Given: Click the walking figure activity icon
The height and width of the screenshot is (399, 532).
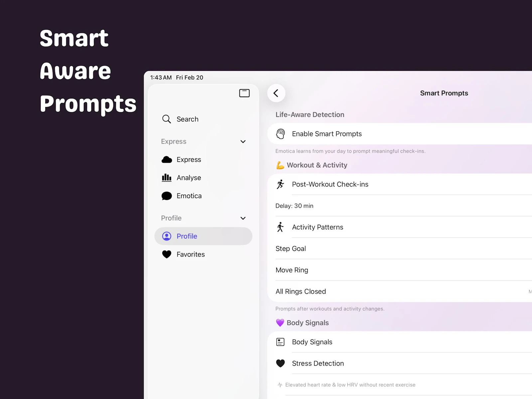Looking at the screenshot, I should pos(281,227).
